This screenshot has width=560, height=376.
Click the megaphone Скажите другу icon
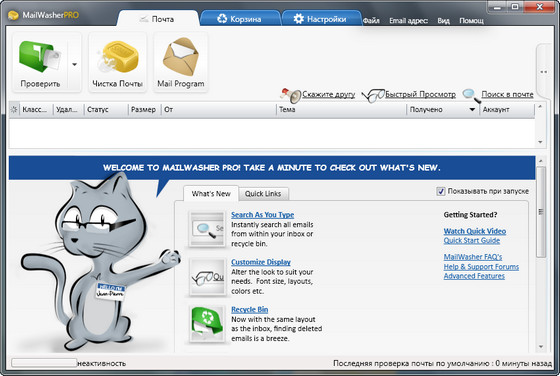click(x=291, y=95)
